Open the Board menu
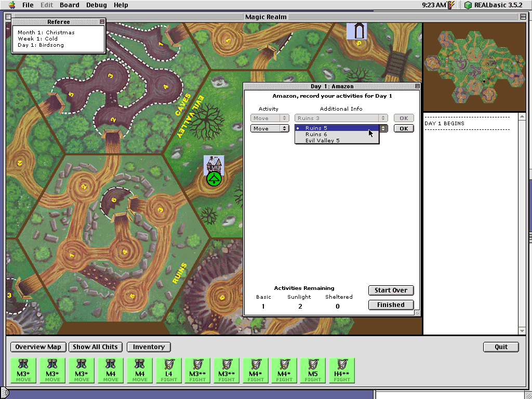The image size is (532, 399). click(x=70, y=5)
